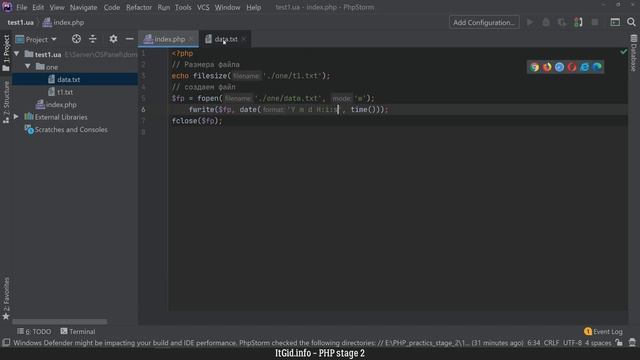This screenshot has height=360, width=640.
Task: Open the Refactor menu
Action: tap(139, 7)
